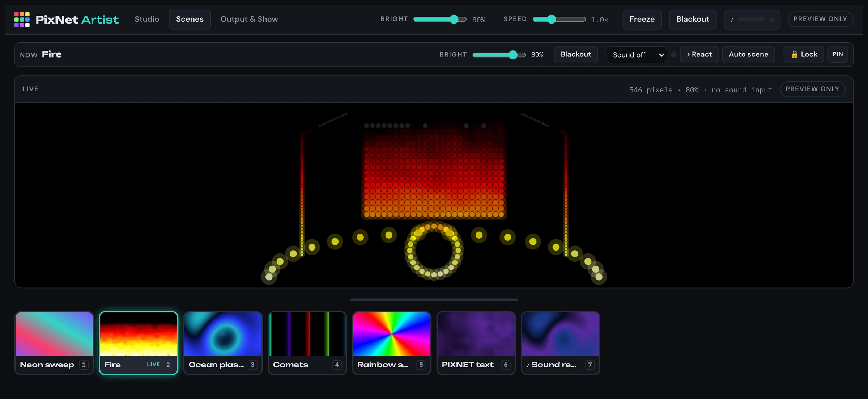Select the PIXNET text scene thumbnail

pyautogui.click(x=476, y=343)
